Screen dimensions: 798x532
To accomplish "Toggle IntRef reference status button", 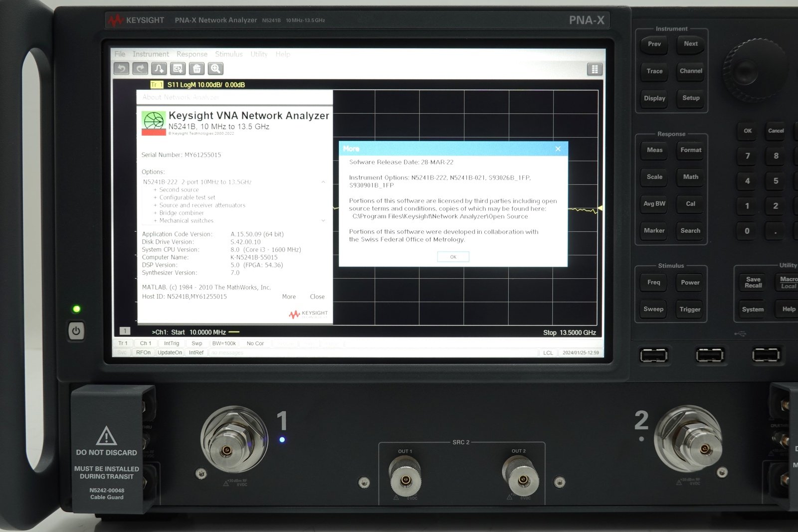I will (196, 353).
